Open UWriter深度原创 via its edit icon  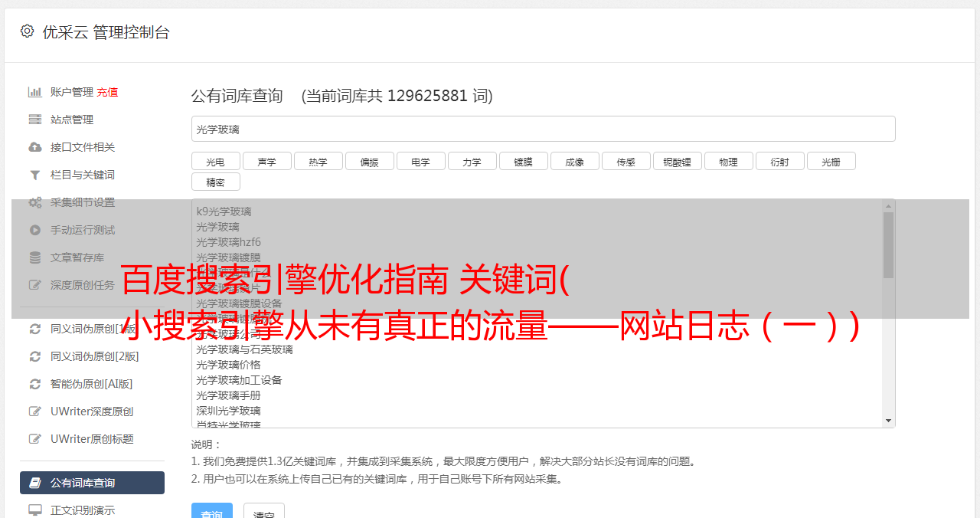coord(34,411)
